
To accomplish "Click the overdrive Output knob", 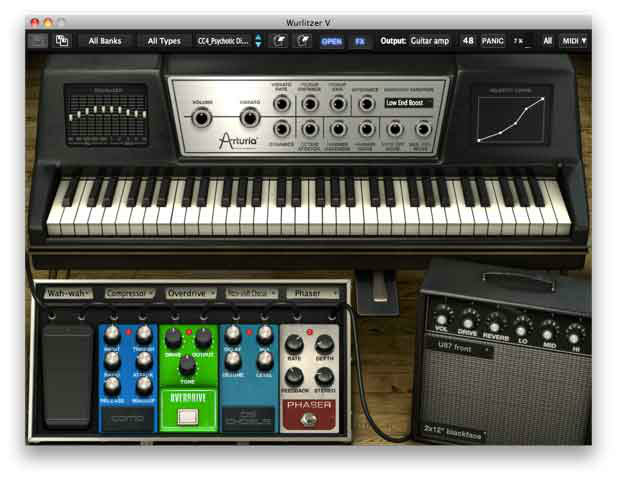I will click(203, 338).
